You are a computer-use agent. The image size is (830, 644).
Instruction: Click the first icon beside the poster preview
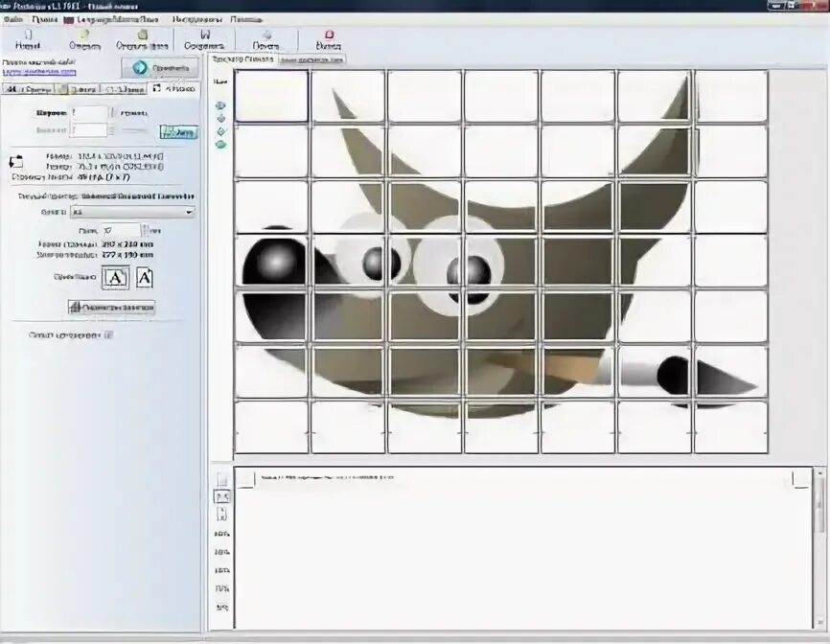pyautogui.click(x=220, y=105)
